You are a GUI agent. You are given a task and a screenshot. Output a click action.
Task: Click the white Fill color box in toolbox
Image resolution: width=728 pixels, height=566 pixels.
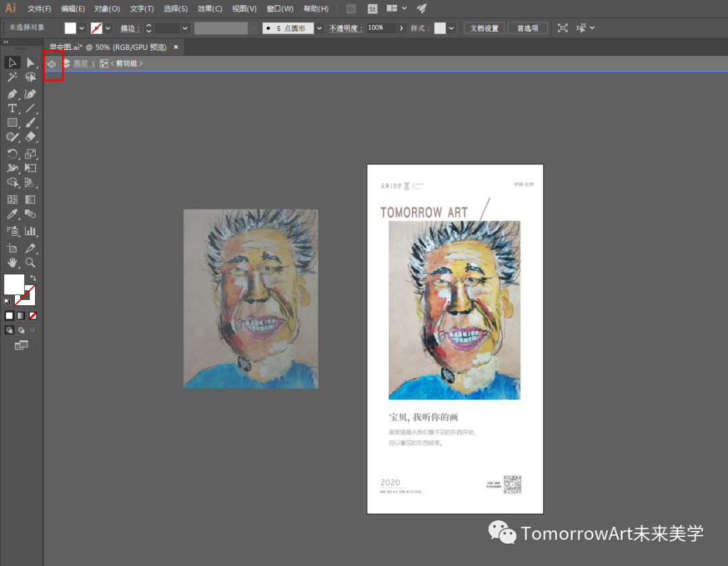[x=14, y=284]
